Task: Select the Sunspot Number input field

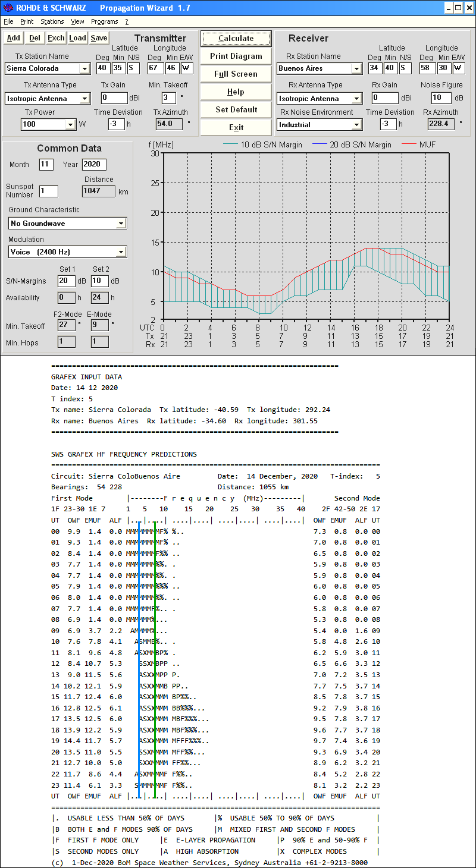Action: 49,191
